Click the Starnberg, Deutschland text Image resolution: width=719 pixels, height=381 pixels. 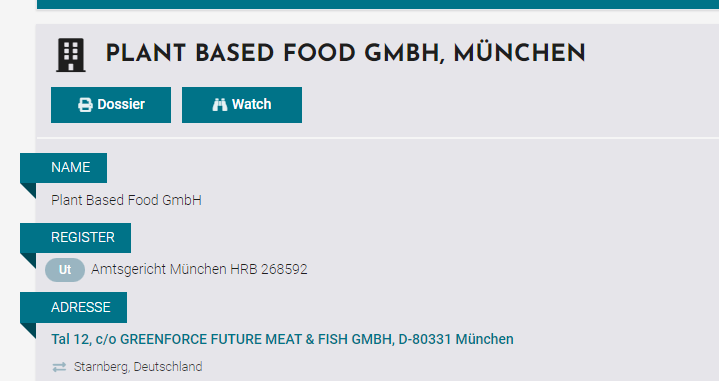[x=138, y=367]
